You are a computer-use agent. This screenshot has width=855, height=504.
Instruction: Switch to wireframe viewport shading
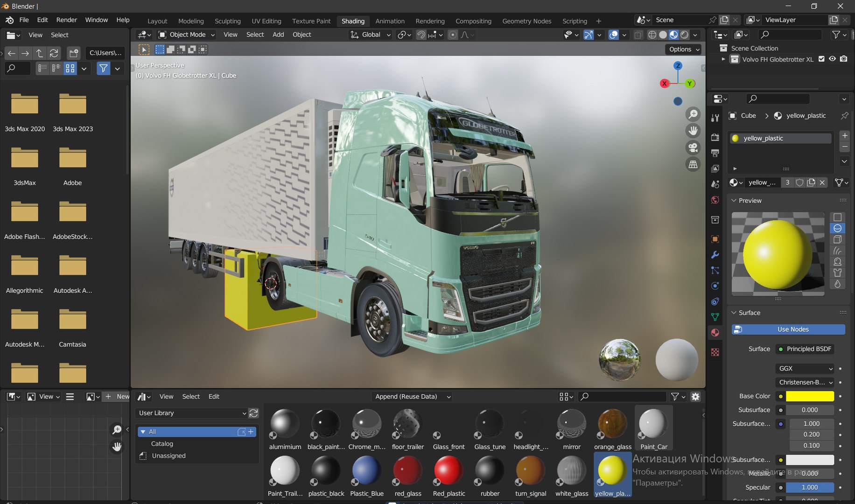click(652, 35)
